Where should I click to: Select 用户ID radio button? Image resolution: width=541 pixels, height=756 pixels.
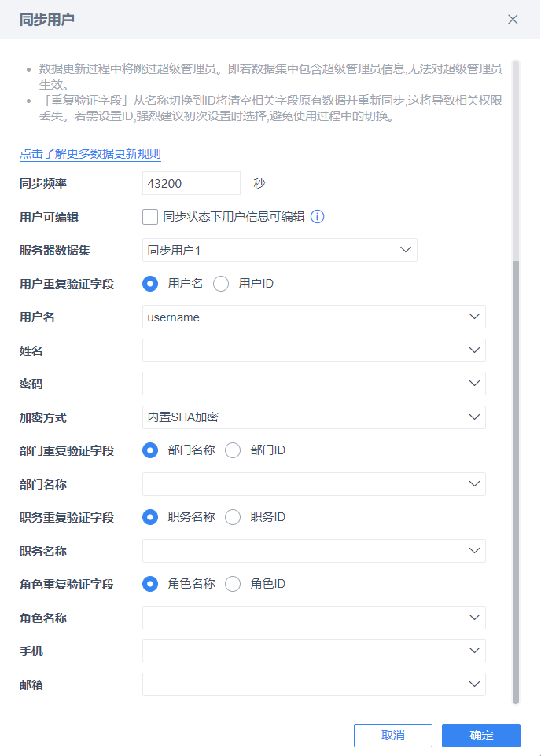click(222, 284)
